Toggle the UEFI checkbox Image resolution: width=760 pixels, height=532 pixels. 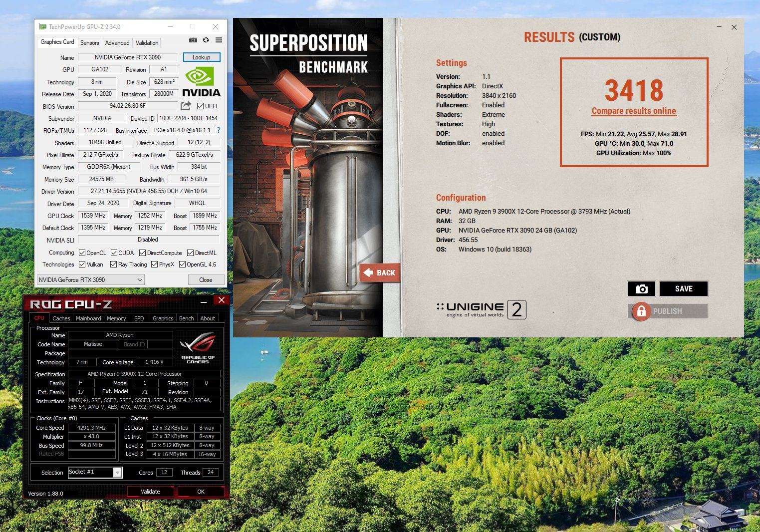[x=200, y=106]
